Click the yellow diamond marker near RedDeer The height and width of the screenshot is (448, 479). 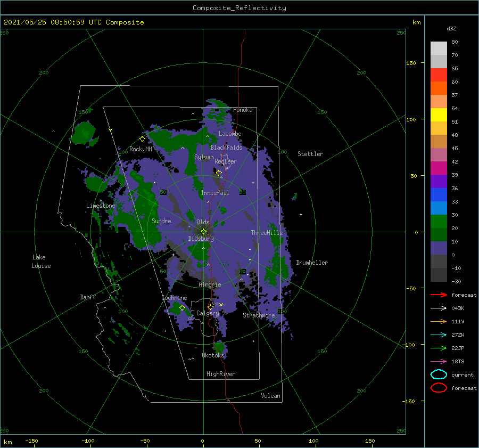coord(219,173)
